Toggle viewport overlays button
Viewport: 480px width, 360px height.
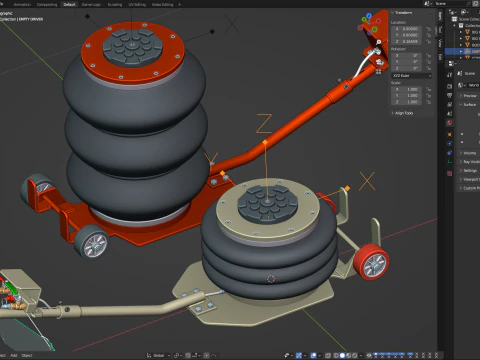tap(314, 355)
